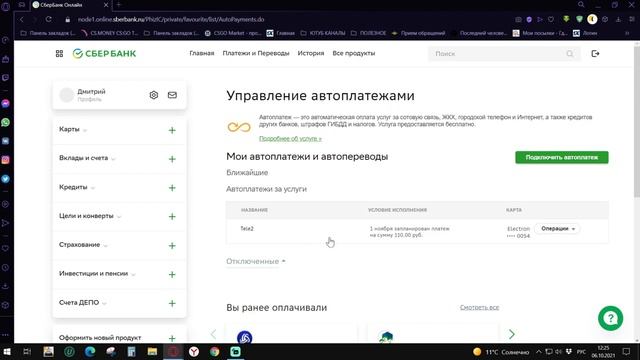
Task: Click plus next to Оформить новый продукт
Action: (172, 338)
